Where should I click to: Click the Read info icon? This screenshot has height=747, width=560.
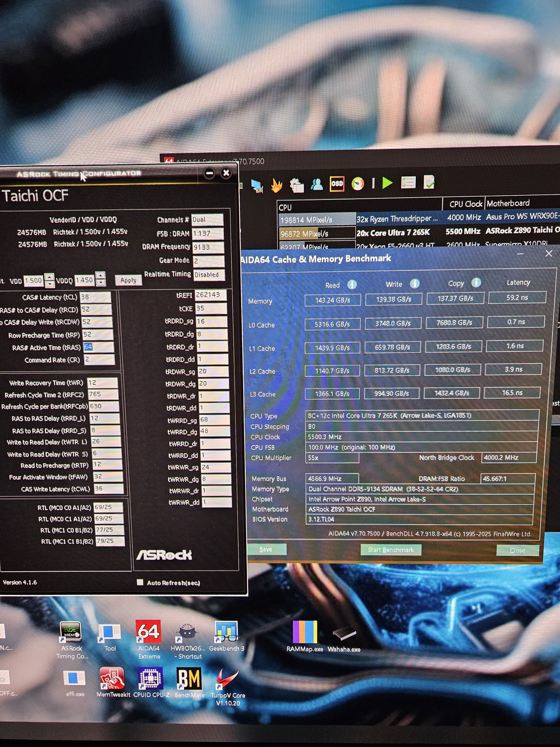pyautogui.click(x=352, y=284)
